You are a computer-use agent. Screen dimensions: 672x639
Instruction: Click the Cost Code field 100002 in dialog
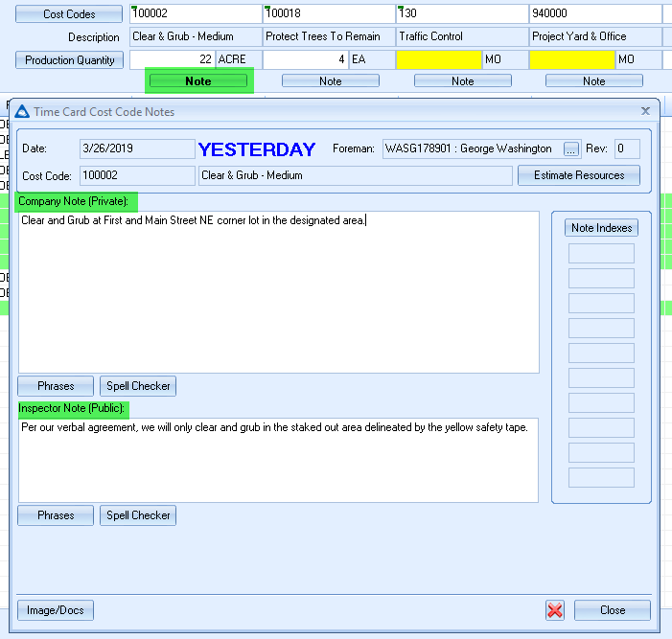click(137, 175)
